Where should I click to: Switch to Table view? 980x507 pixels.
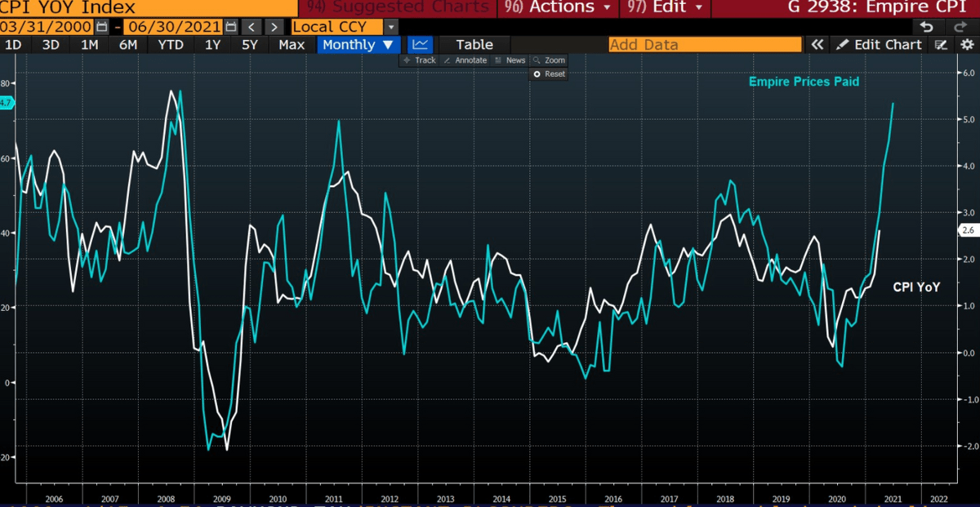pyautogui.click(x=474, y=45)
